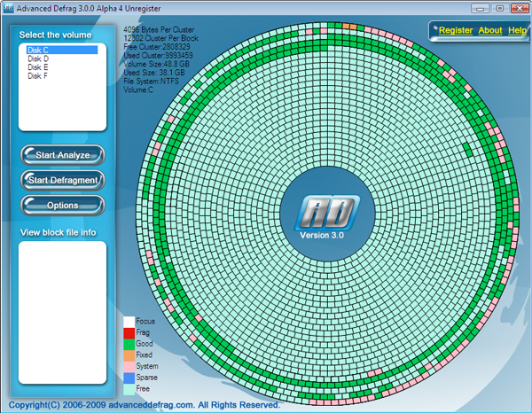
Task: Click the 'Volume:C' text
Action: pyautogui.click(x=138, y=90)
